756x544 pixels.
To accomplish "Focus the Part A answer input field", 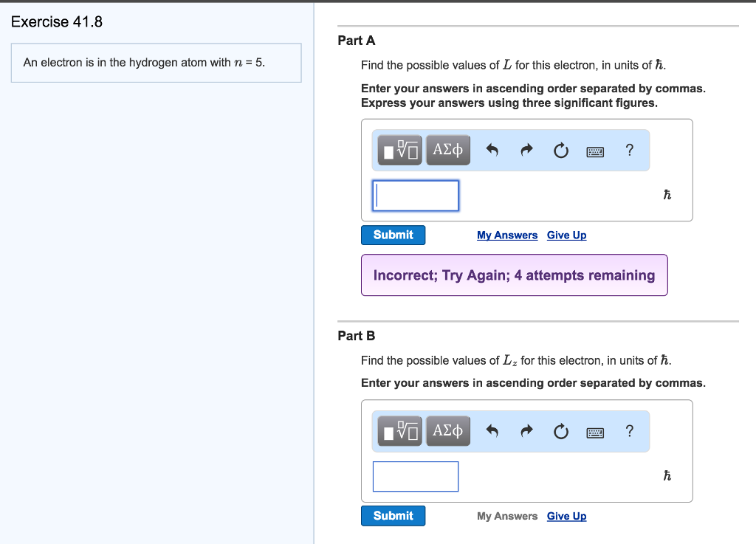I will pyautogui.click(x=416, y=196).
